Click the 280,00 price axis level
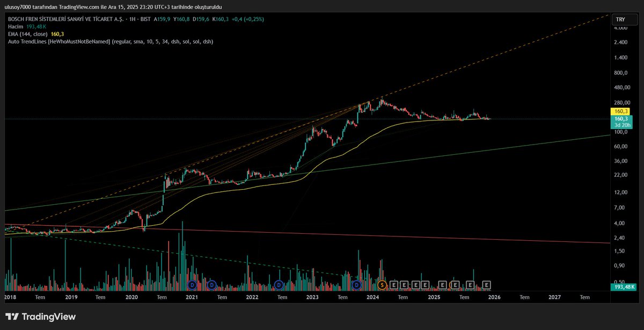The height and width of the screenshot is (330, 644). coord(621,103)
